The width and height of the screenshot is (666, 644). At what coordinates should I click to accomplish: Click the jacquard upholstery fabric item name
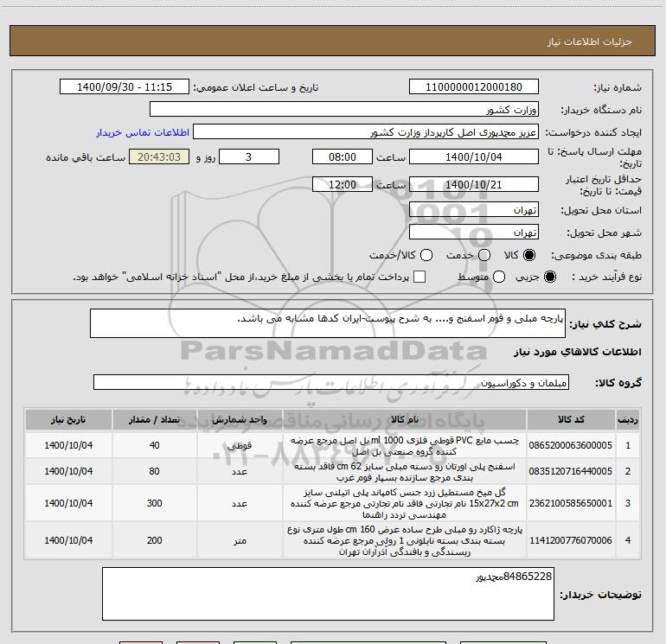click(x=405, y=541)
